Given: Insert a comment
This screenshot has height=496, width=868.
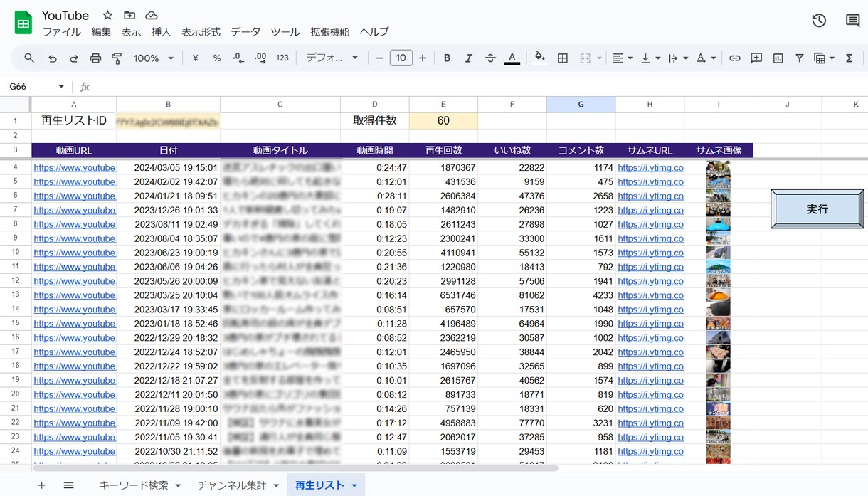Looking at the screenshot, I should [x=756, y=58].
